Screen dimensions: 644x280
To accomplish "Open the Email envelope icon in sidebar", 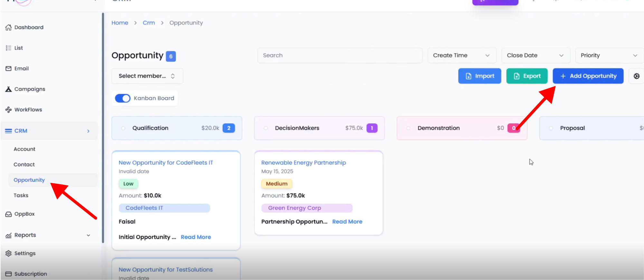I will [x=8, y=68].
